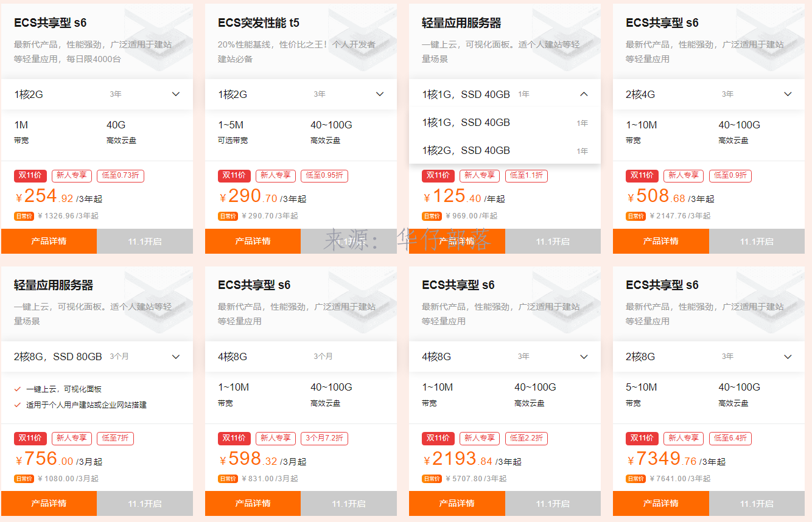Open 产品详情 for the ¥508.68 card
Image resolution: width=812 pixels, height=522 pixels.
point(660,241)
